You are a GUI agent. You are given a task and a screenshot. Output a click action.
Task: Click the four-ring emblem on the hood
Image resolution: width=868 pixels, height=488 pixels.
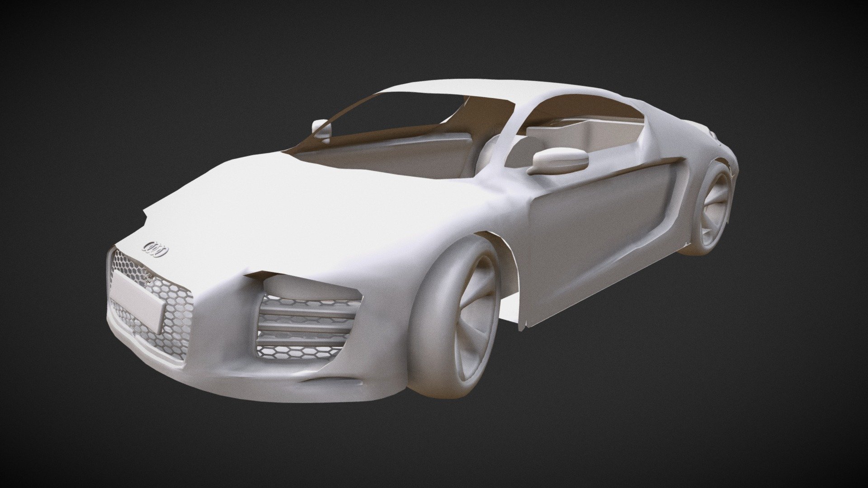point(156,249)
